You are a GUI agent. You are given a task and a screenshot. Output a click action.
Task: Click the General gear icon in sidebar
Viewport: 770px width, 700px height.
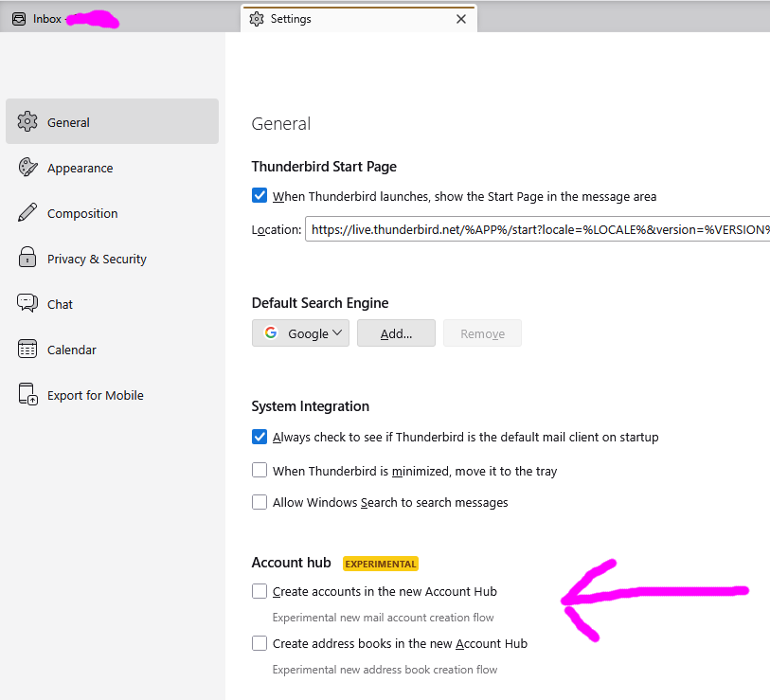point(27,122)
